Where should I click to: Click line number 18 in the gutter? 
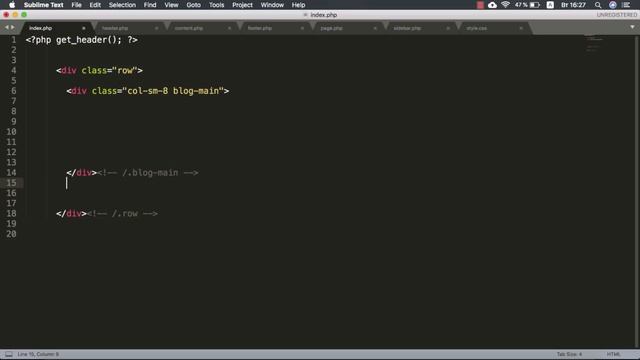[x=11, y=213]
